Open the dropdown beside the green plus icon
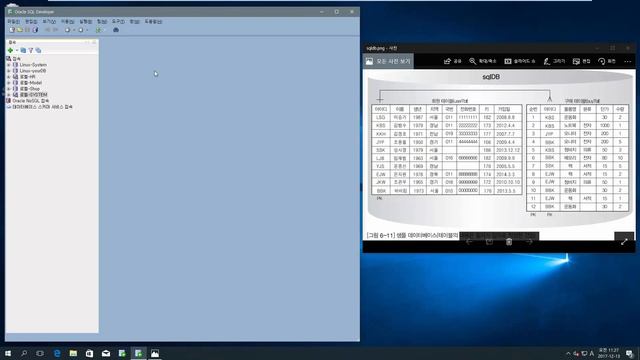 pos(17,50)
